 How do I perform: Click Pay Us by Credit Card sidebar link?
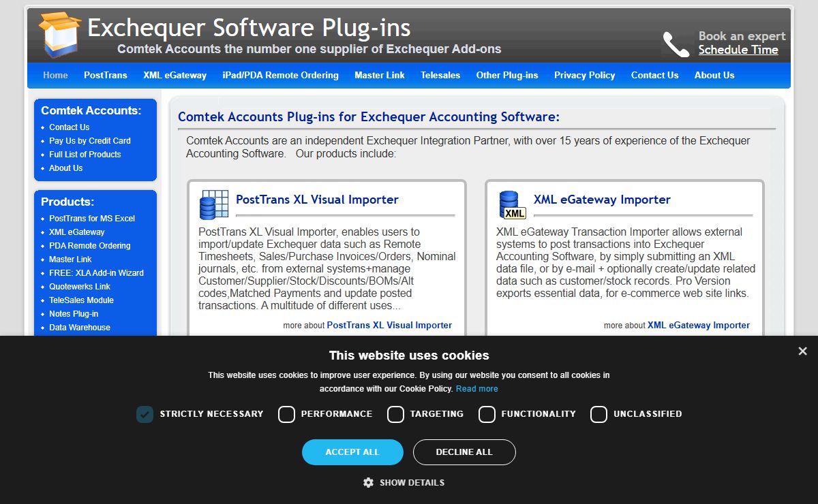coord(89,141)
